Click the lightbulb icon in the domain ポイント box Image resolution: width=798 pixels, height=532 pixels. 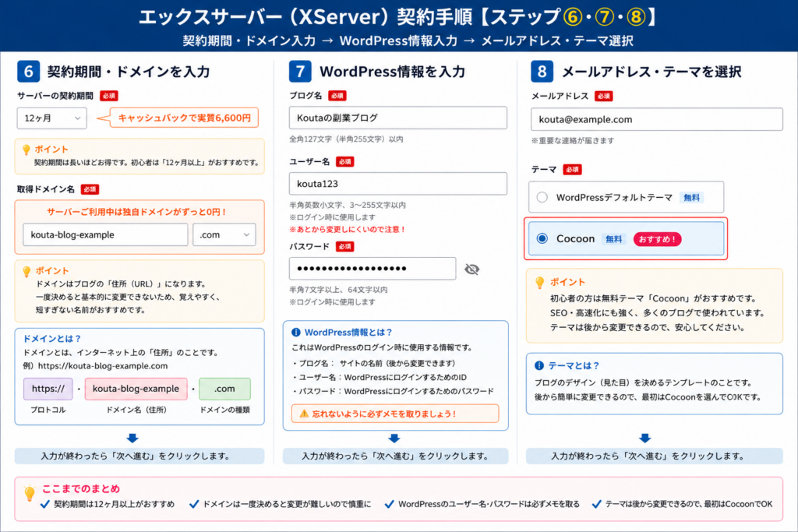coord(27,272)
